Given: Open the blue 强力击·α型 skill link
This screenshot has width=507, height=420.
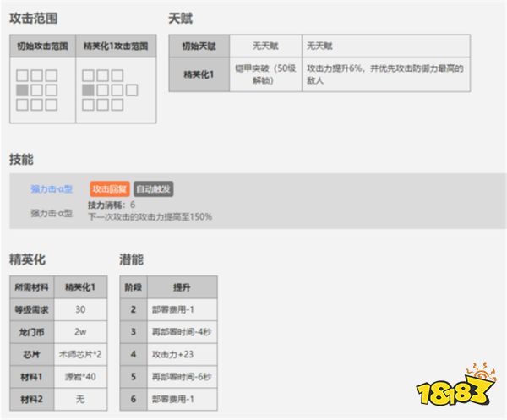Looking at the screenshot, I should (x=52, y=189).
